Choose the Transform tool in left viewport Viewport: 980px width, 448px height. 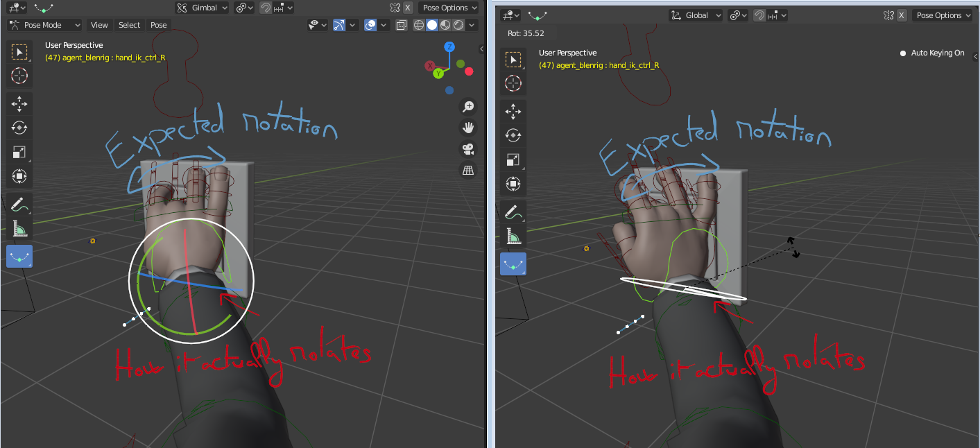pos(19,175)
